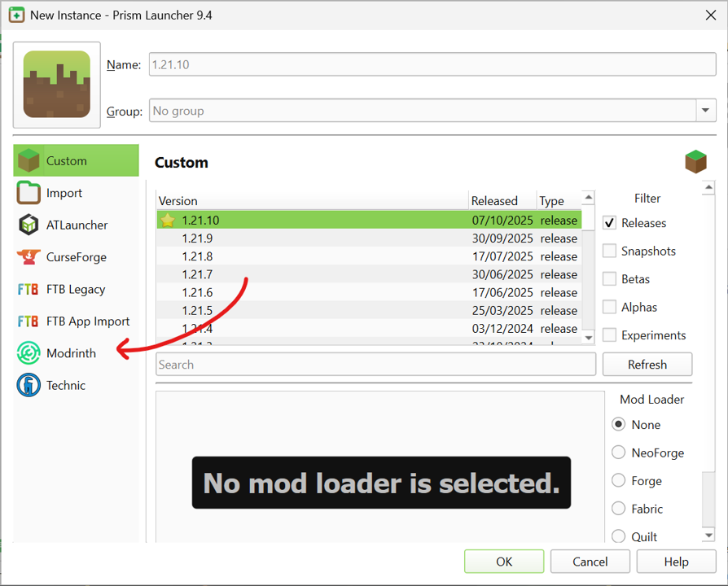Confirm with the OK button
Image resolution: width=728 pixels, height=586 pixels.
click(x=504, y=562)
